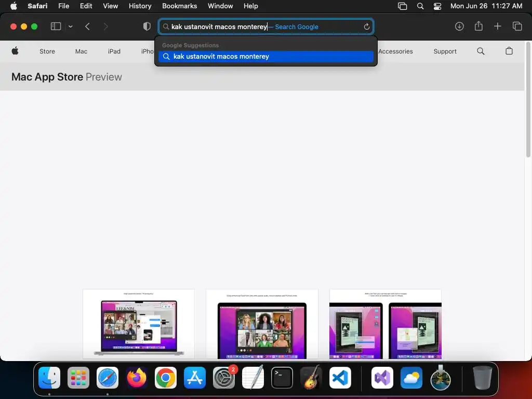Open the History menu
Screen dimensions: 532x399
pos(140,6)
